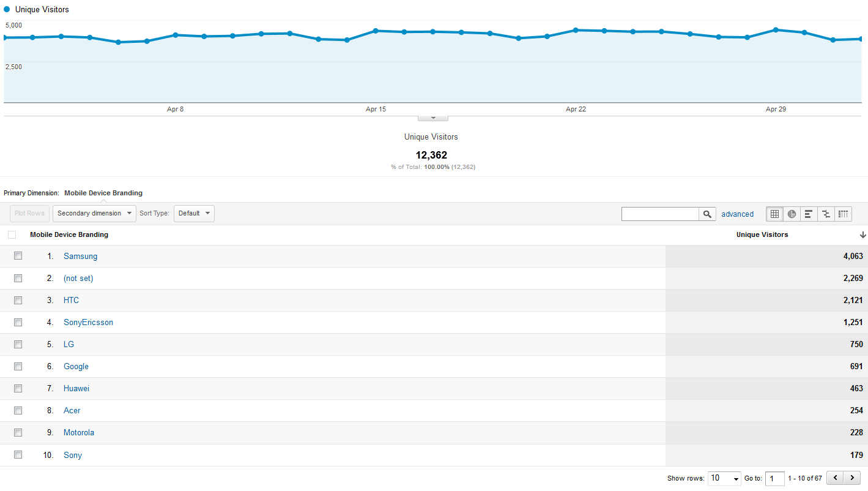Image resolution: width=868 pixels, height=491 pixels.
Task: Click the Apr 8 data point on chart
Action: click(176, 35)
